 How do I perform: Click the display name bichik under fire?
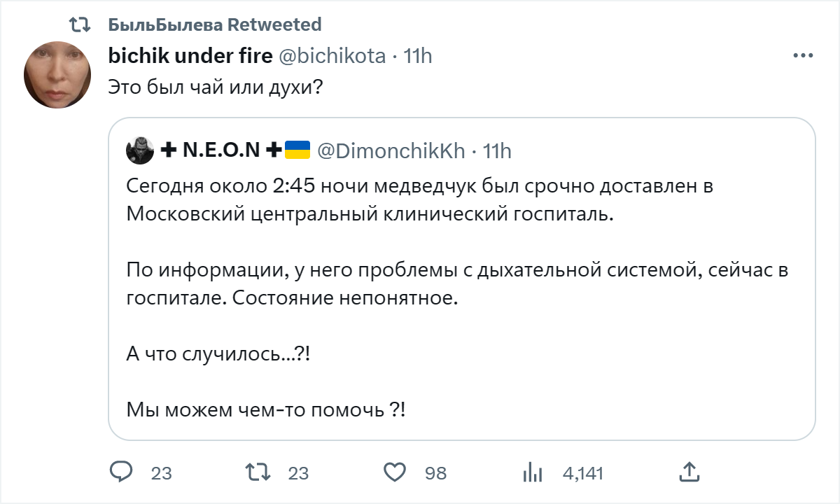click(x=190, y=56)
